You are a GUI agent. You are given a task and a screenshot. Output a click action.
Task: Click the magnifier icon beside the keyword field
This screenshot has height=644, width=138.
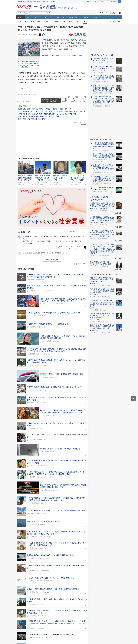pos(49,13)
